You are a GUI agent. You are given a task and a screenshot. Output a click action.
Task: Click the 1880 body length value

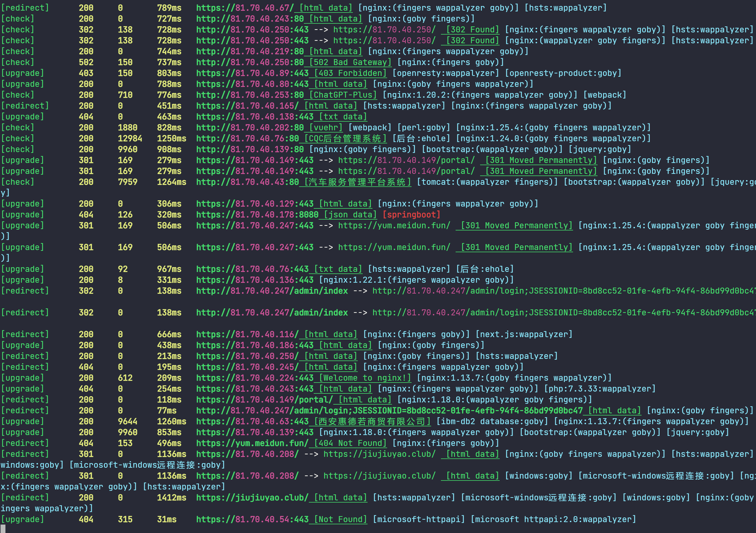pos(127,127)
